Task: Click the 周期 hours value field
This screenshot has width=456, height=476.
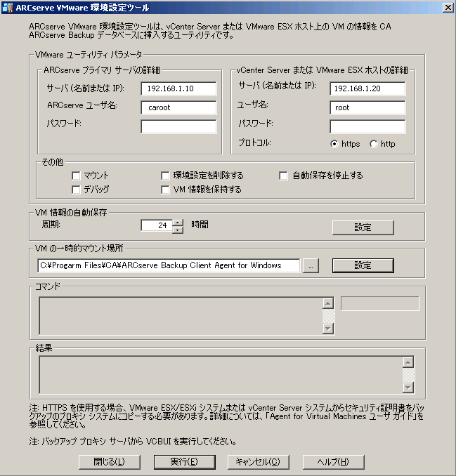Action: [157, 225]
